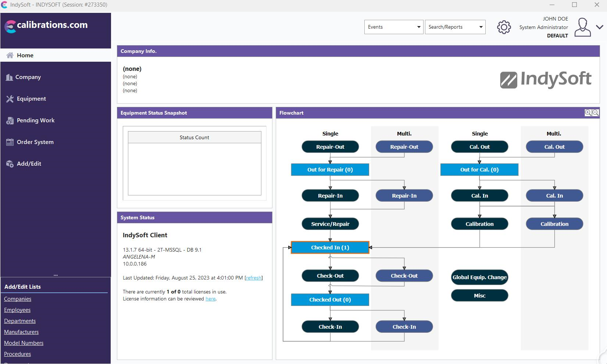
Task: Click the Company building icon
Action: 9,77
